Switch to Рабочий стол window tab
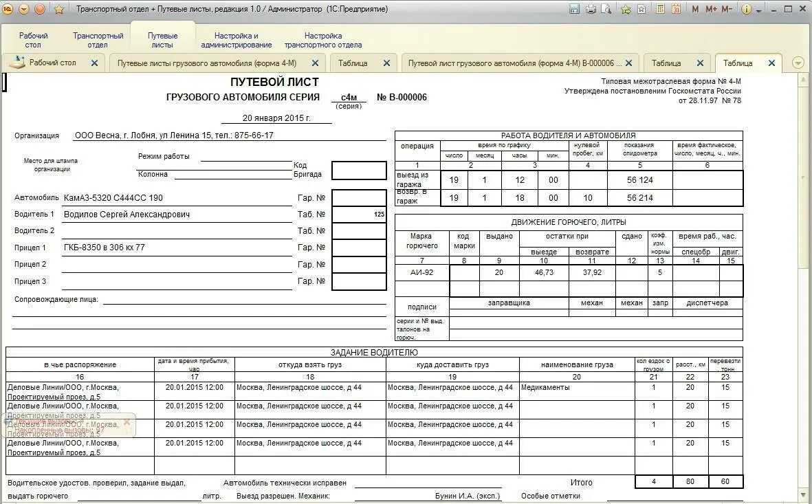The height and width of the screenshot is (504, 812). pyautogui.click(x=52, y=63)
